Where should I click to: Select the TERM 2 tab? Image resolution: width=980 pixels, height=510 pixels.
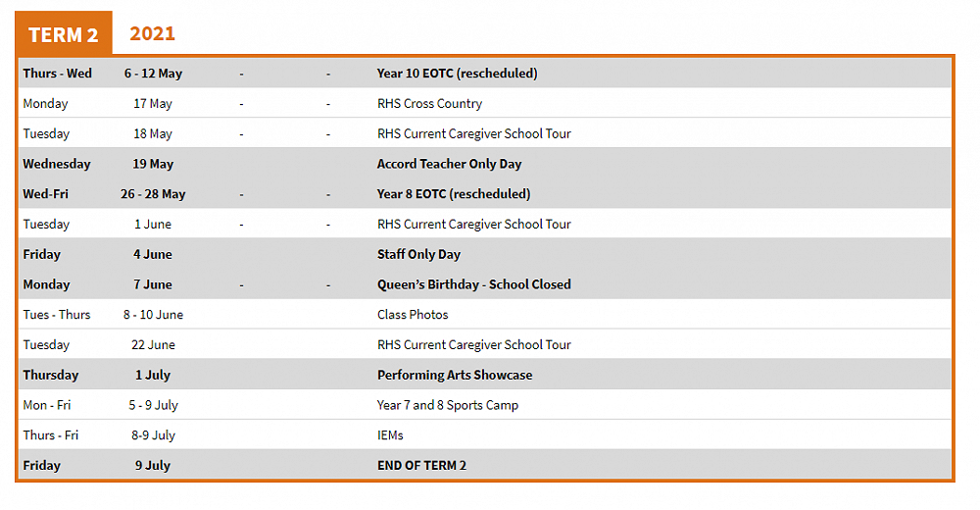click(64, 34)
